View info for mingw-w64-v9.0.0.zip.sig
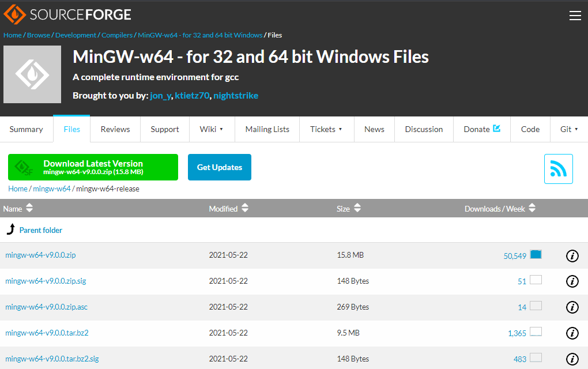This screenshot has width=588, height=369. tap(572, 281)
